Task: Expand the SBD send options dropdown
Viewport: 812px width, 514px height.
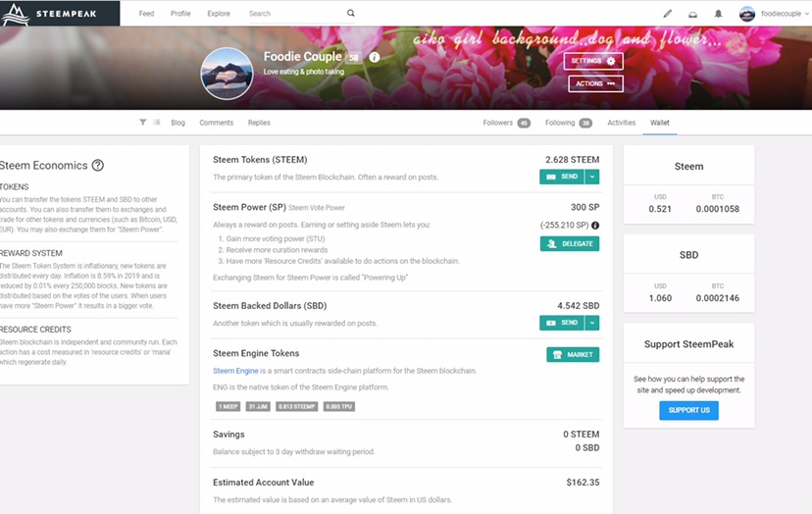Action: (x=592, y=323)
